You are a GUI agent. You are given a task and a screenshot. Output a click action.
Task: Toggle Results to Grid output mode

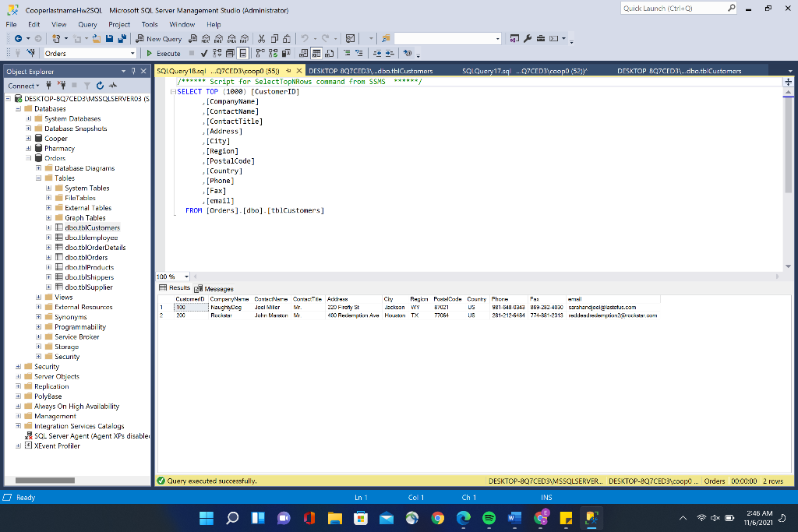(x=316, y=54)
